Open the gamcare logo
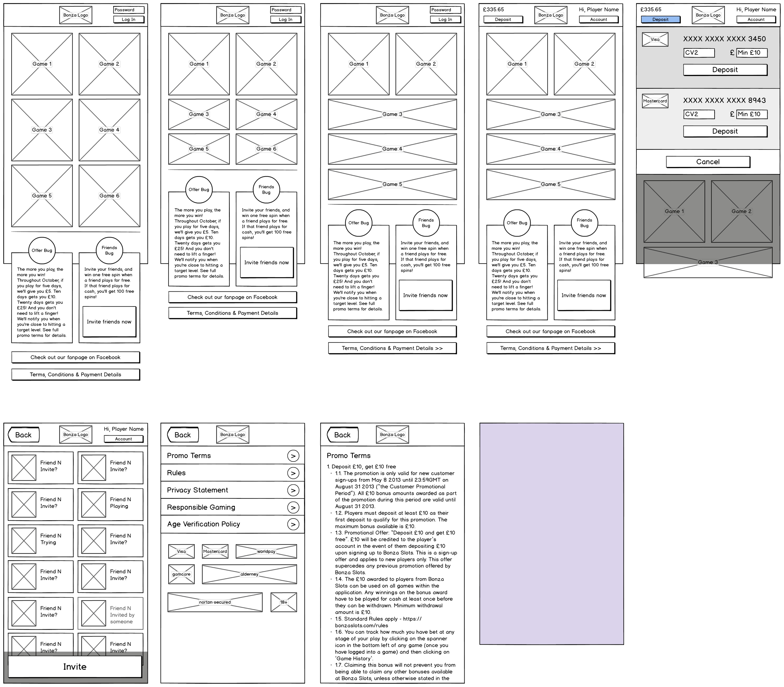The height and width of the screenshot is (687, 784). pyautogui.click(x=181, y=574)
